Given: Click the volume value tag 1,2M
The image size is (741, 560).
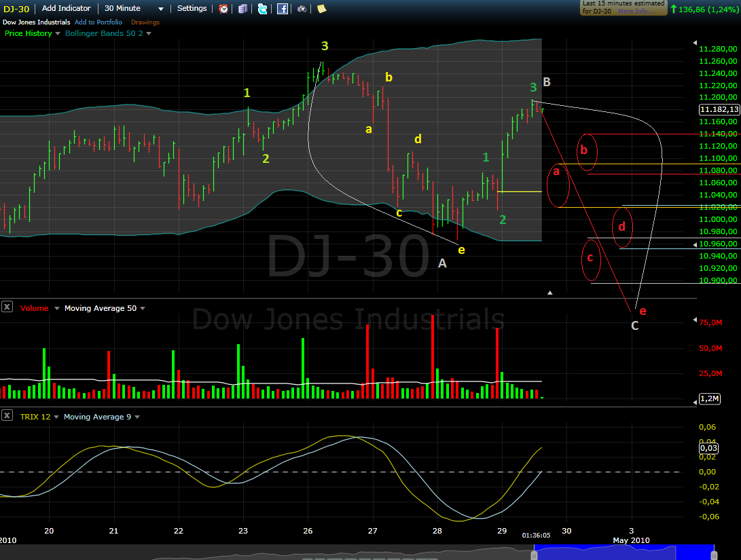Looking at the screenshot, I should click(x=709, y=399).
